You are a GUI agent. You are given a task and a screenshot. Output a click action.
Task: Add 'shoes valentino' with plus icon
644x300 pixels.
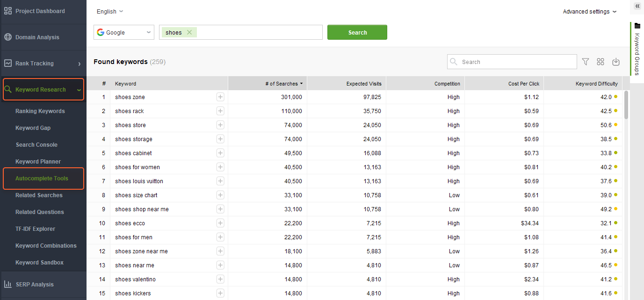(220, 279)
